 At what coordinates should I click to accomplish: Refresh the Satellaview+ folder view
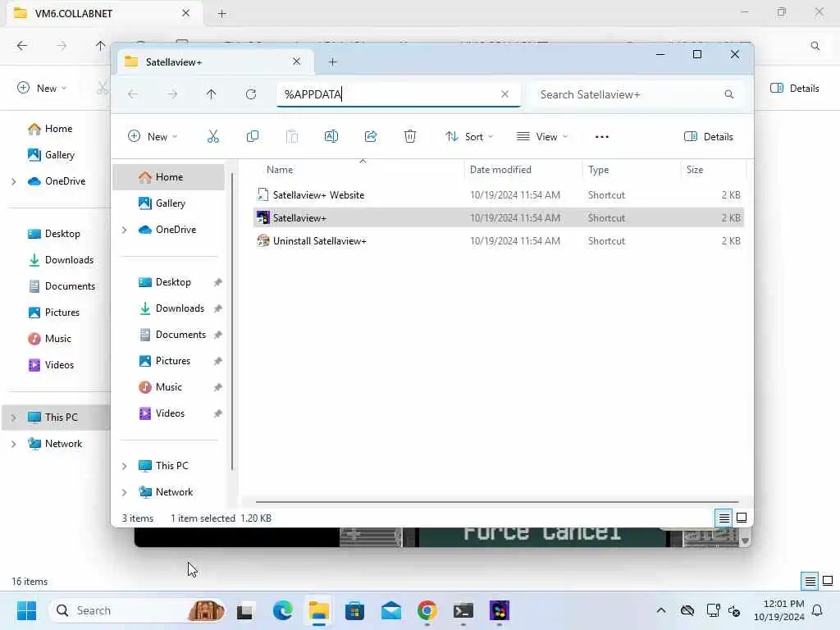pyautogui.click(x=251, y=94)
